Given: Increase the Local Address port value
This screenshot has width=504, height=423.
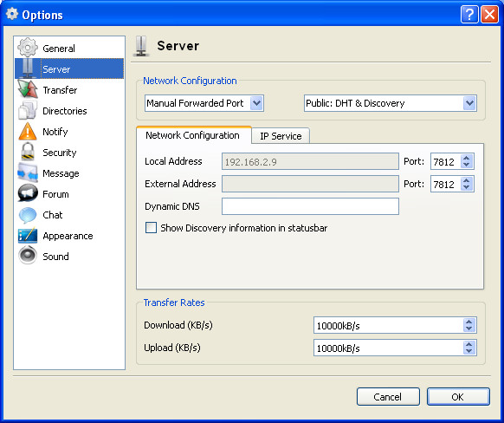Looking at the screenshot, I should click(467, 158).
